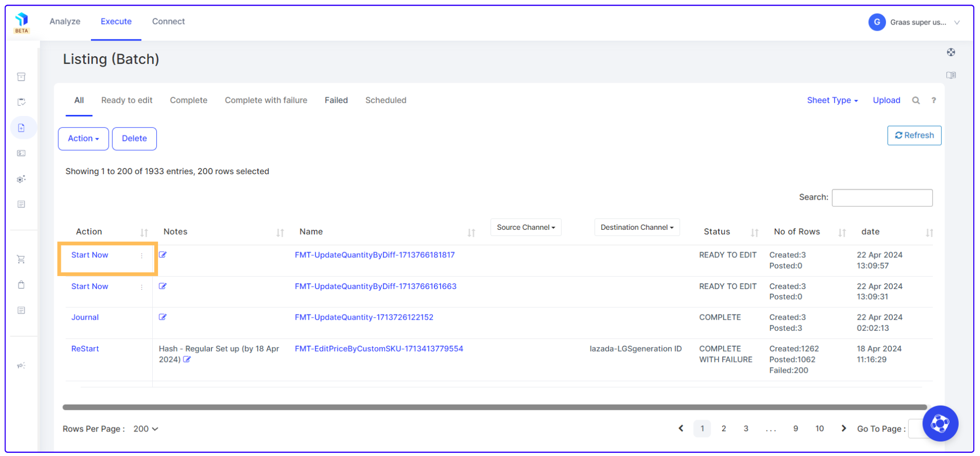Change Rows Per Page from 200
This screenshot has height=456, width=980.
point(145,429)
